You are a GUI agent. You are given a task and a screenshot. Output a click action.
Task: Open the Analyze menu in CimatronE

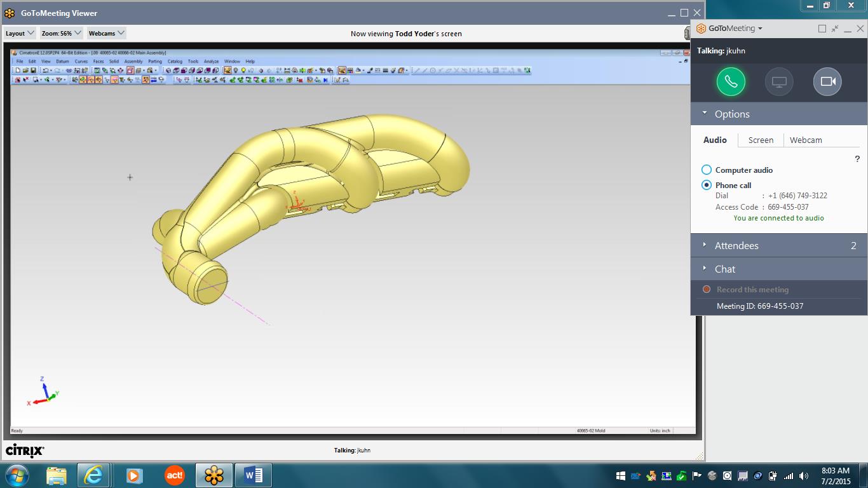(x=212, y=62)
